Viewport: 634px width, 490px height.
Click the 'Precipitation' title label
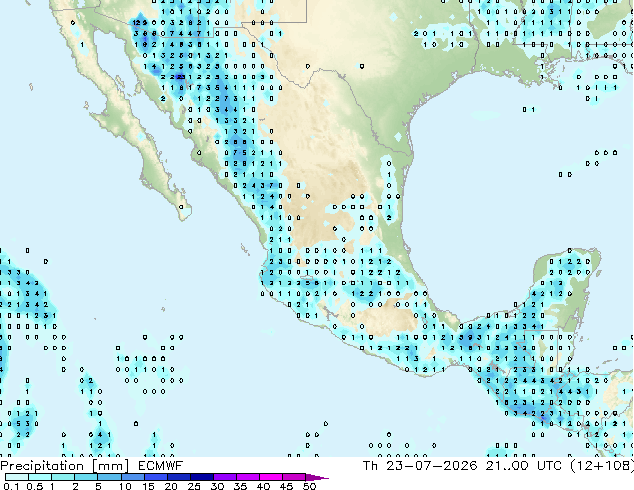click(x=42, y=466)
